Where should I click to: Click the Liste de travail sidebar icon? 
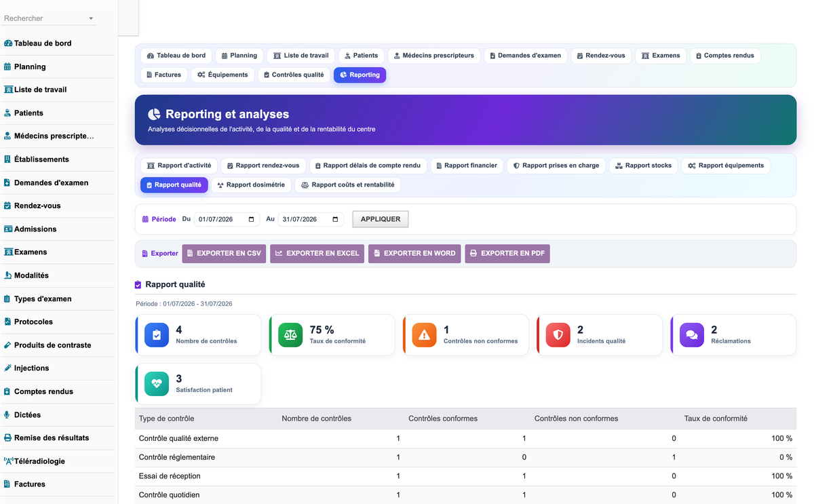point(8,90)
